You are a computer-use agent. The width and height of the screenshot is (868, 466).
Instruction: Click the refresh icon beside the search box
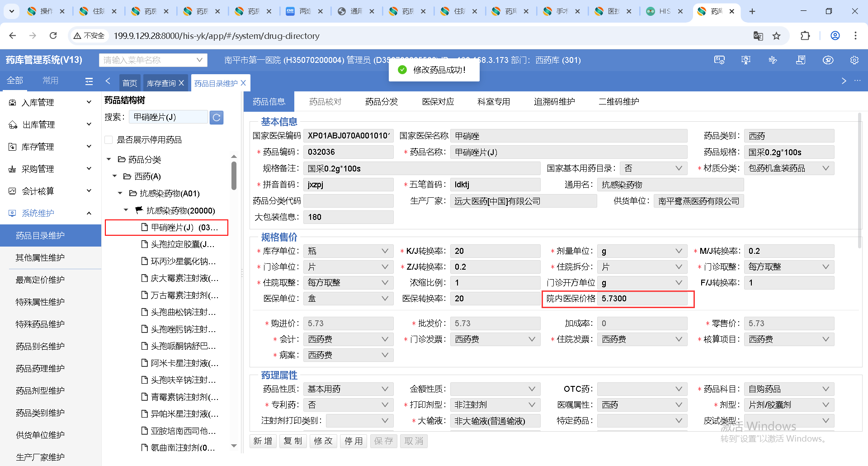[217, 118]
